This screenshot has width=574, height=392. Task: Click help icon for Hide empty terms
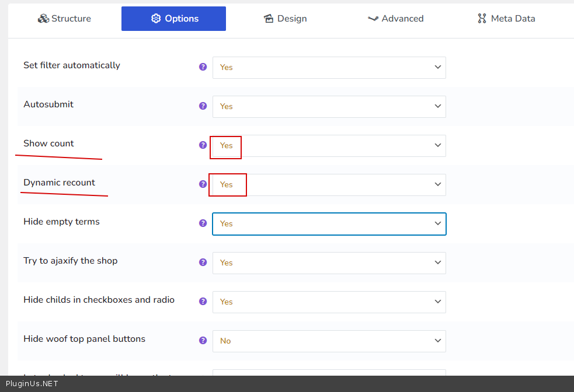click(203, 223)
